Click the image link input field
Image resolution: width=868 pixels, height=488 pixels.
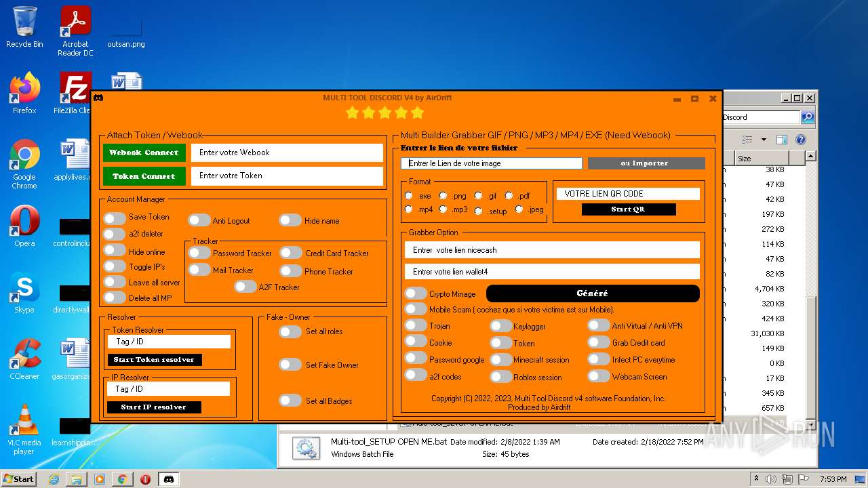(492, 163)
